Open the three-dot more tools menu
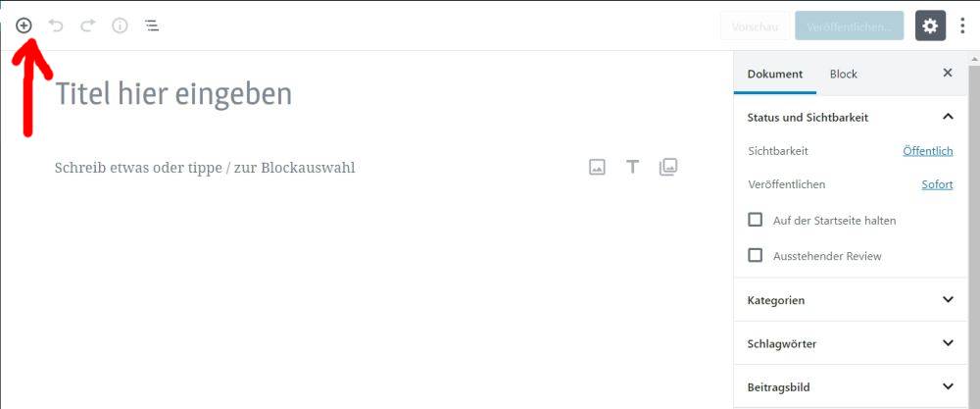This screenshot has height=409, width=980. [x=962, y=26]
